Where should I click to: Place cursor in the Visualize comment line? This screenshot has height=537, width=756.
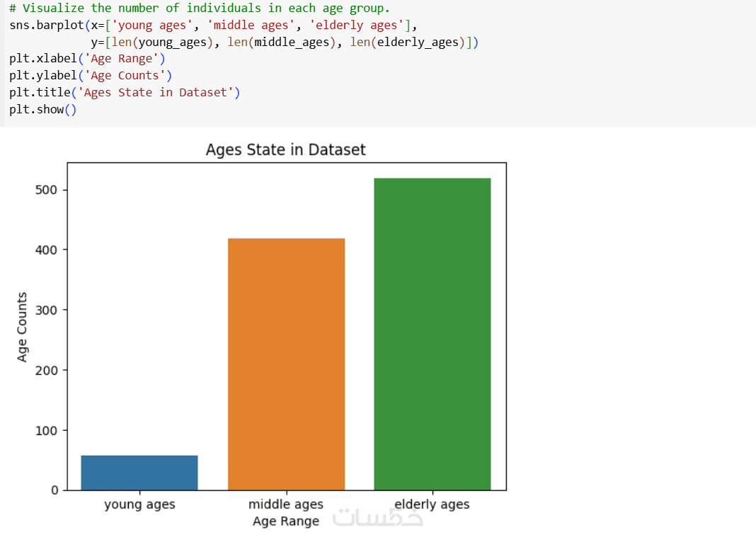click(200, 8)
